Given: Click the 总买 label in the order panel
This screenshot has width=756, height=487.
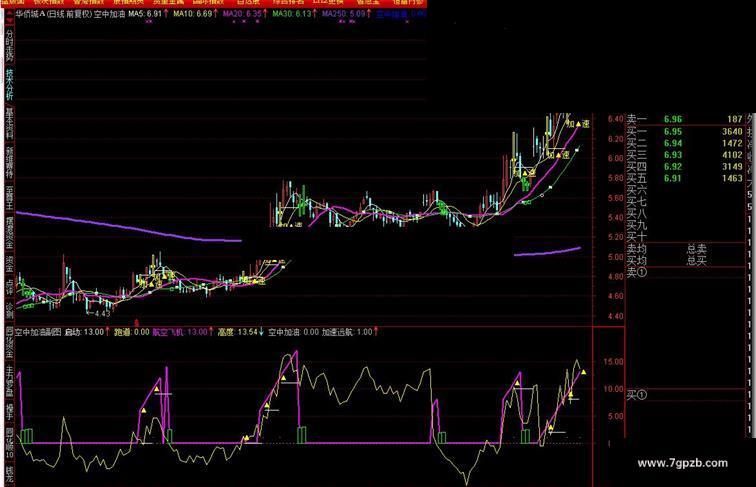Looking at the screenshot, I should [697, 261].
